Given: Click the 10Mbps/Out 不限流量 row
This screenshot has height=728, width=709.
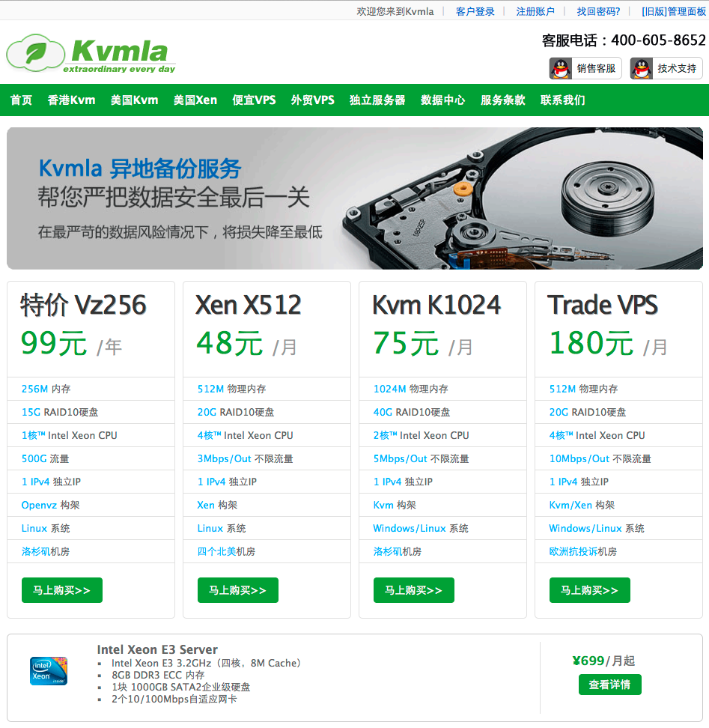Looking at the screenshot, I should (618, 458).
